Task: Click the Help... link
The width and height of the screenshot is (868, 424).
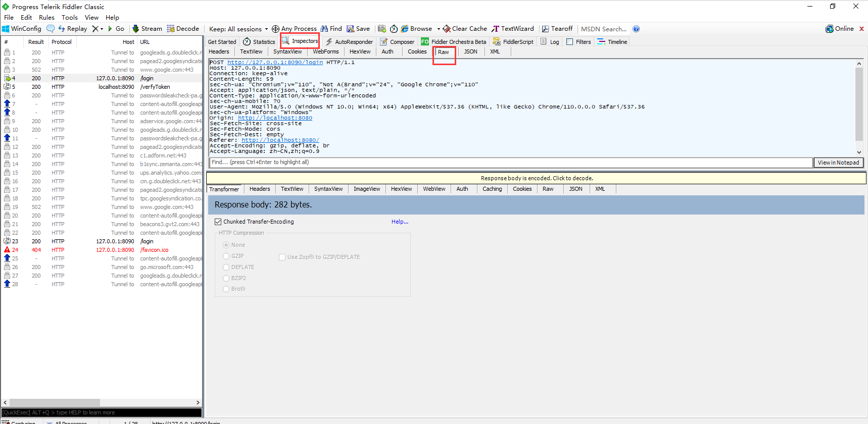Action: pos(400,222)
